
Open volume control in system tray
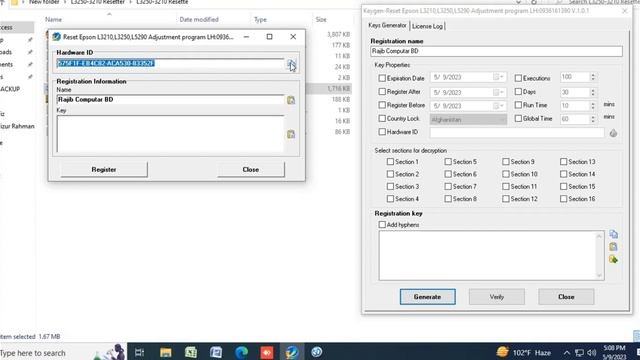(x=591, y=353)
